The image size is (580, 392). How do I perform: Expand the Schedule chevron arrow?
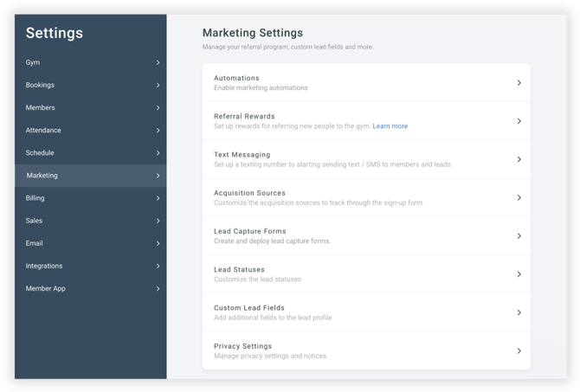click(158, 153)
